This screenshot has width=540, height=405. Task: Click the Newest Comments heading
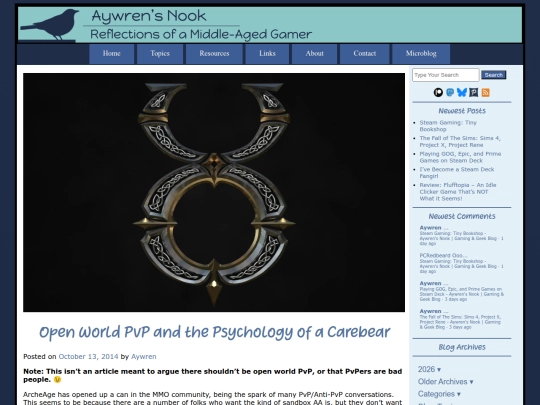462,216
